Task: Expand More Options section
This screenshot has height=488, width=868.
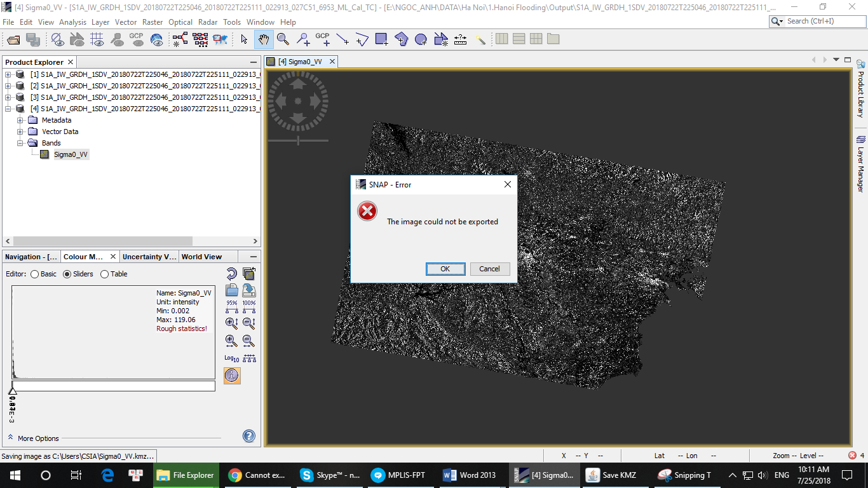Action: (11, 438)
